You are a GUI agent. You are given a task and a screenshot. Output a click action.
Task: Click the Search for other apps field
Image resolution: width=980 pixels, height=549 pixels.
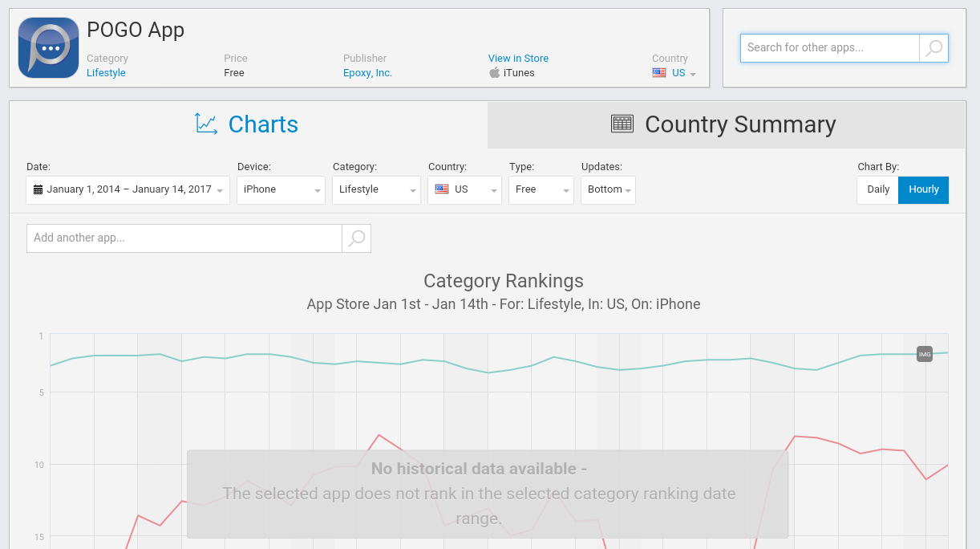pos(829,48)
